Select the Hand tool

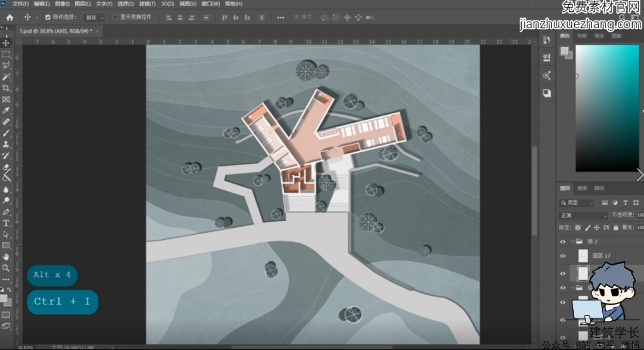pos(6,257)
